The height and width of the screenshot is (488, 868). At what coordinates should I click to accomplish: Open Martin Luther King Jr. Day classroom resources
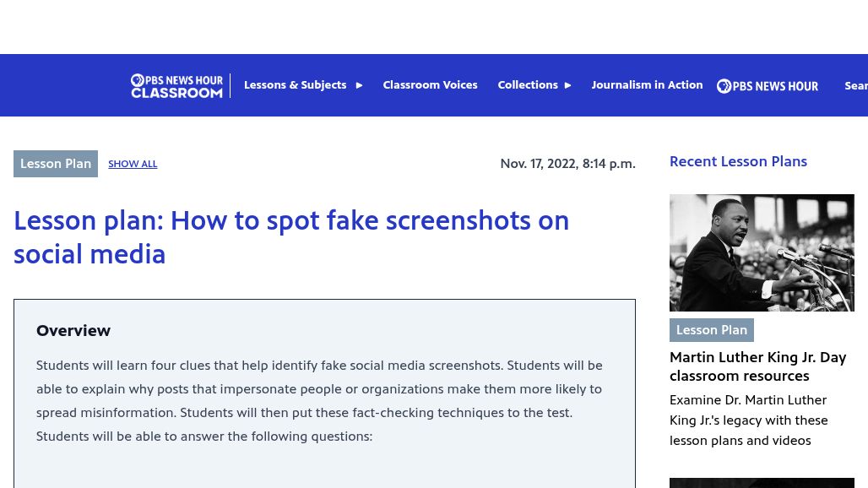click(757, 366)
